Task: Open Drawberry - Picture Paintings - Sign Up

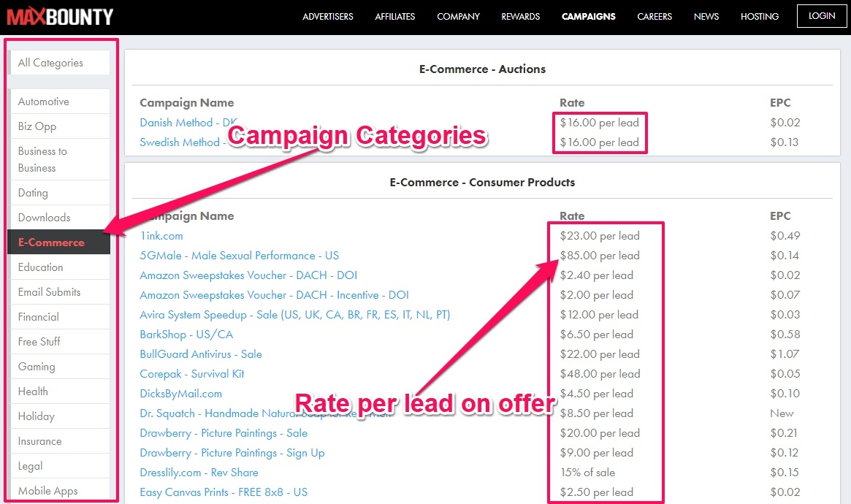Action: coord(232,453)
